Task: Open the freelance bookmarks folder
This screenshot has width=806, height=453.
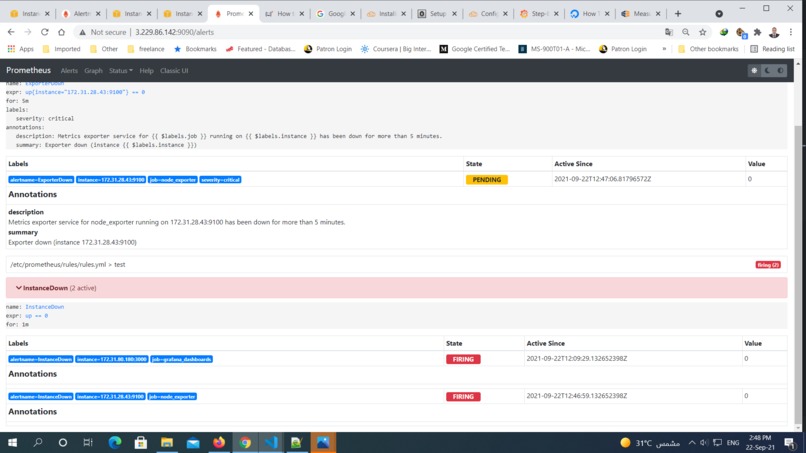Action: click(146, 49)
